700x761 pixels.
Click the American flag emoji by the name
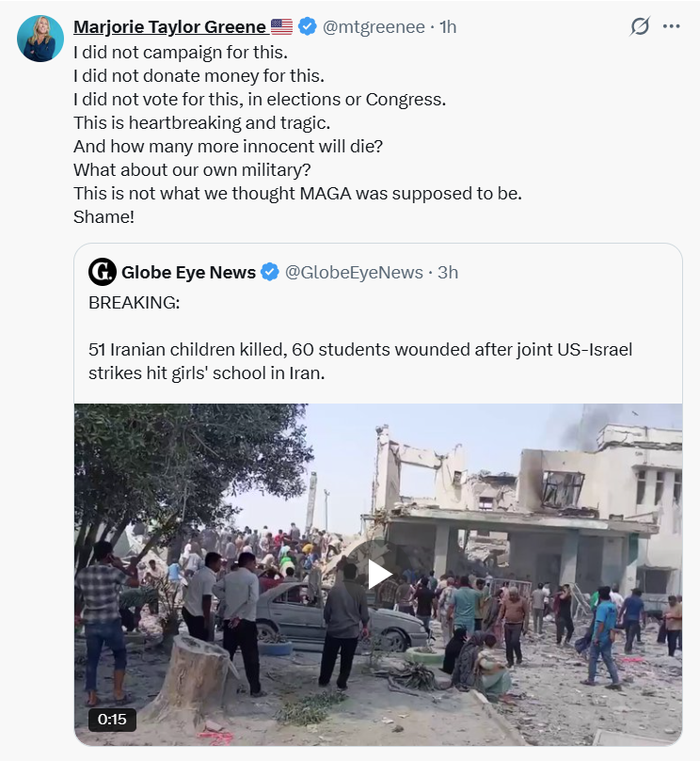tap(281, 26)
